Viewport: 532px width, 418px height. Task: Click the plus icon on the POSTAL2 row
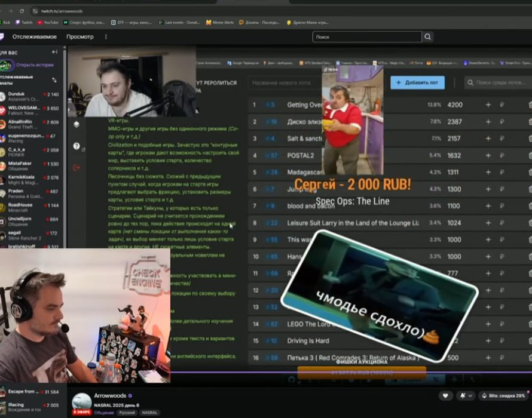pyautogui.click(x=488, y=156)
